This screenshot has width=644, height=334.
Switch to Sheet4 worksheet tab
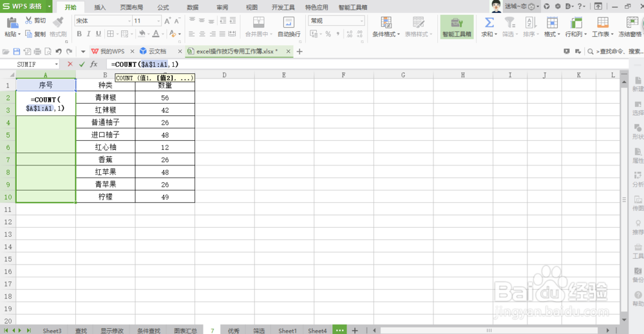coord(317,330)
